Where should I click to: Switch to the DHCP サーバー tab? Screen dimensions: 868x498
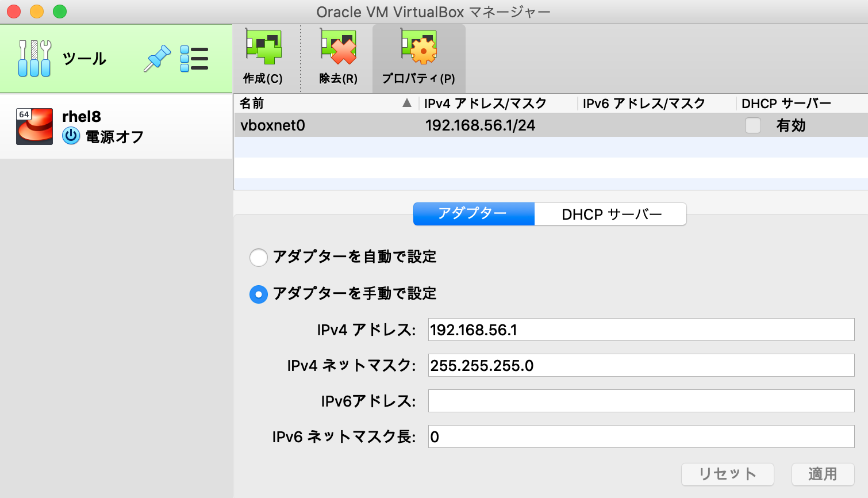pyautogui.click(x=610, y=213)
